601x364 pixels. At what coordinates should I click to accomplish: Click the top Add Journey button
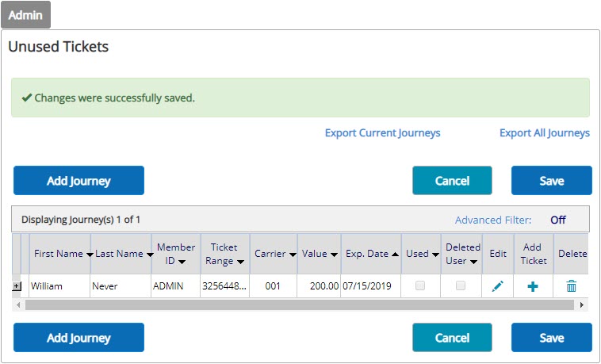pos(78,180)
